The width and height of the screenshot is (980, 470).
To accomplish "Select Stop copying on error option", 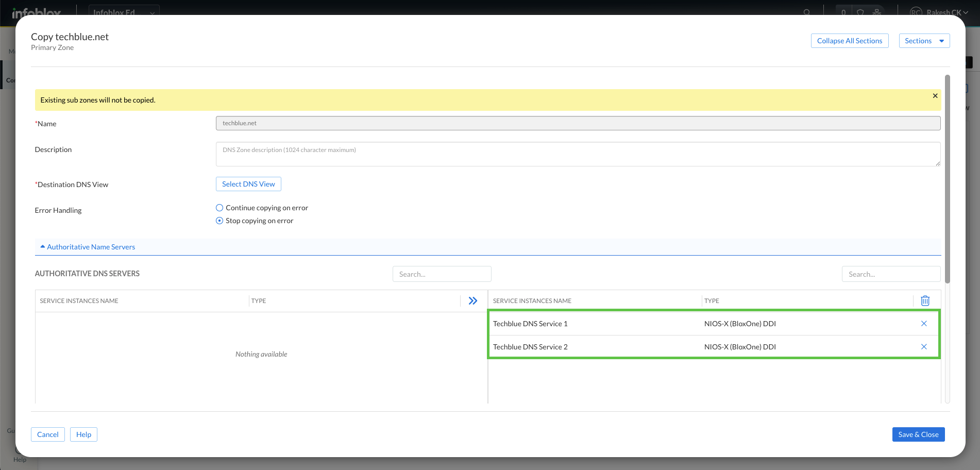I will [219, 221].
